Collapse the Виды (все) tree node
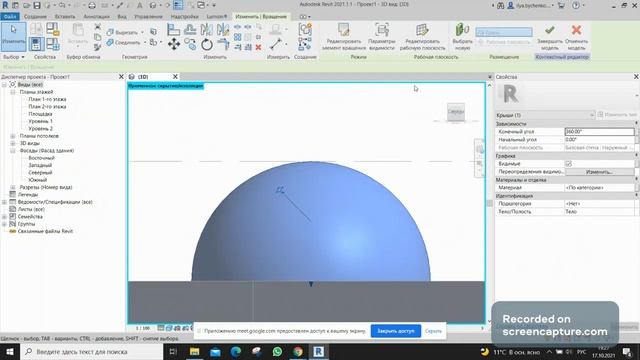Viewport: 640px width, 360px height. point(4,84)
